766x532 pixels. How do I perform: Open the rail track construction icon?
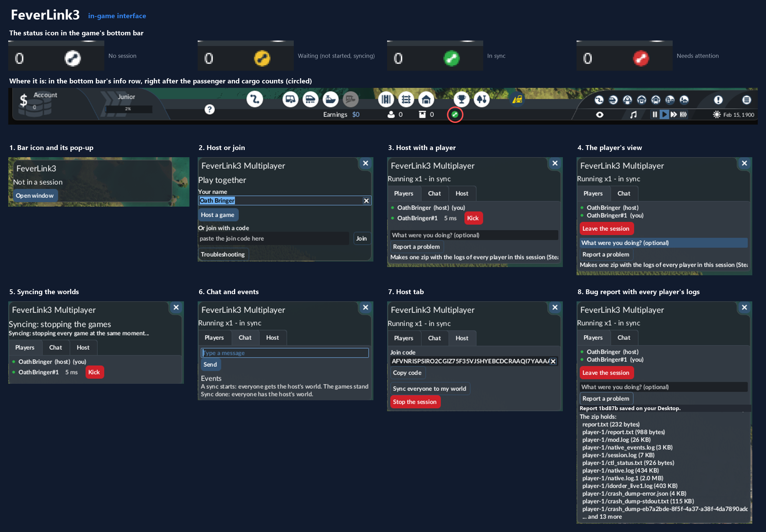point(406,100)
